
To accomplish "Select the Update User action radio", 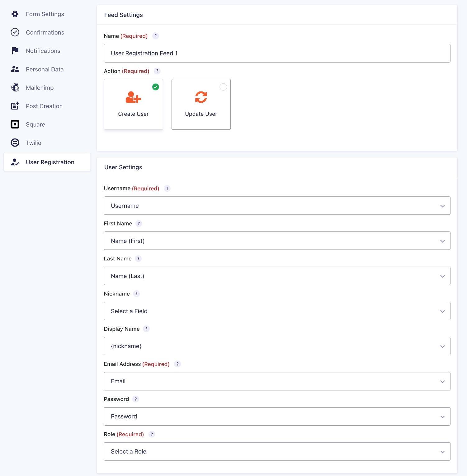I will click(x=223, y=87).
